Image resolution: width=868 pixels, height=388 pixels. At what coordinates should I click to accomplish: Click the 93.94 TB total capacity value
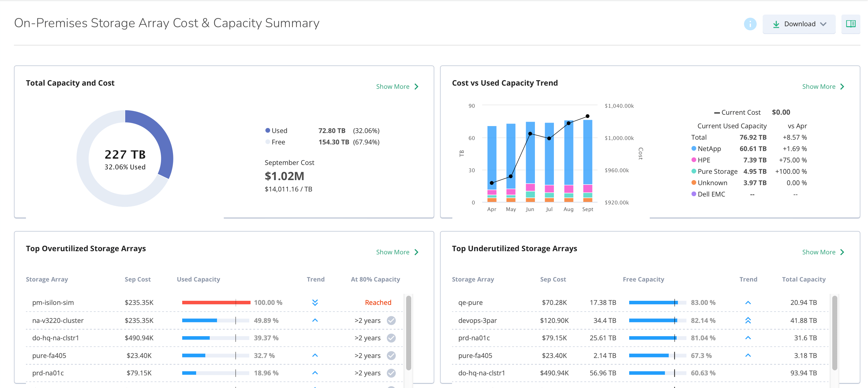[x=803, y=373]
